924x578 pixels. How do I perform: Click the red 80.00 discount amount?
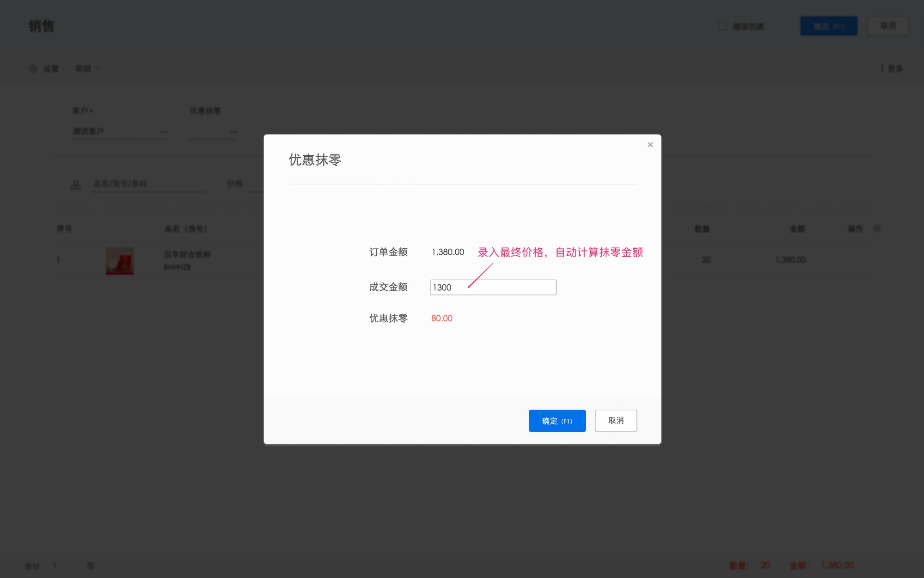pyautogui.click(x=441, y=318)
